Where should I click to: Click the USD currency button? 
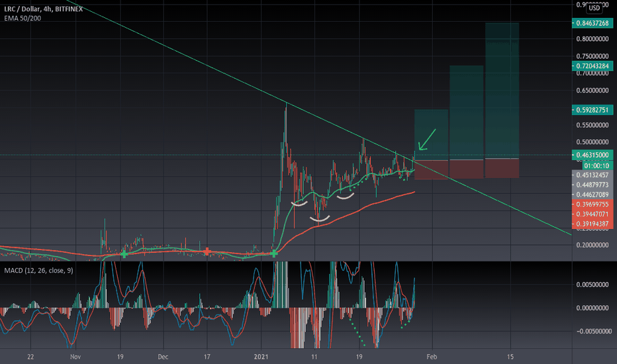coord(594,8)
